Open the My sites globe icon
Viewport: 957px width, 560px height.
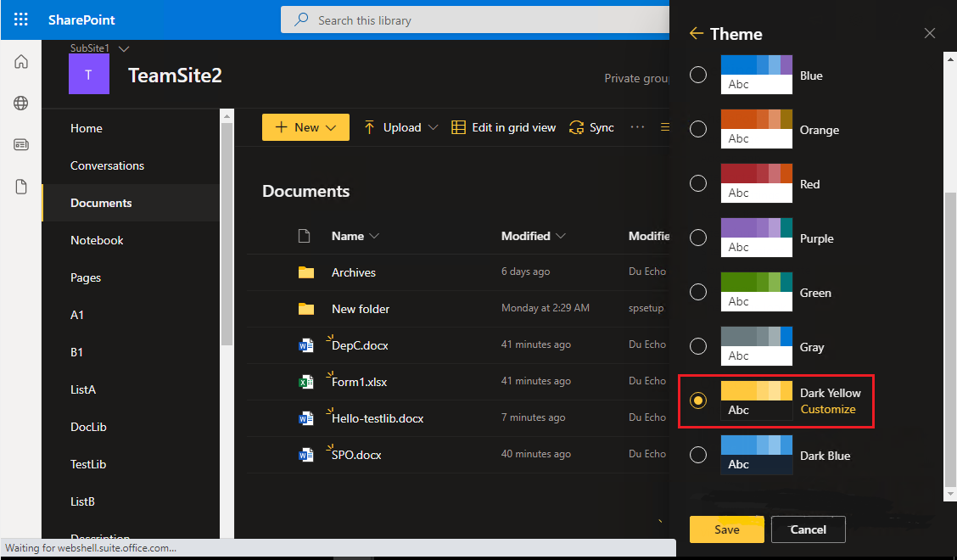point(20,104)
